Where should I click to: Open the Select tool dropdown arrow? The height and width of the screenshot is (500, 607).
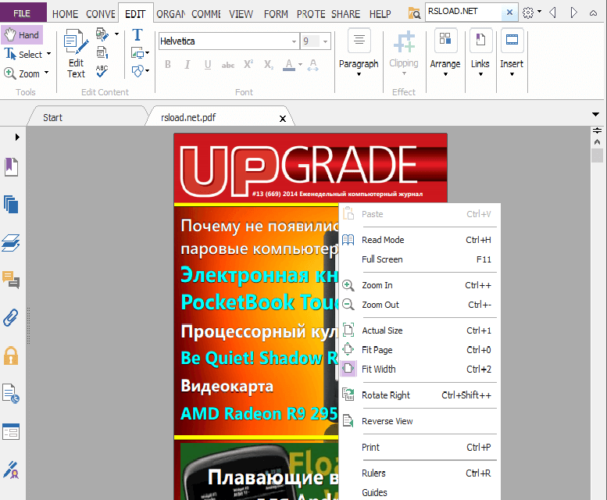click(x=49, y=54)
